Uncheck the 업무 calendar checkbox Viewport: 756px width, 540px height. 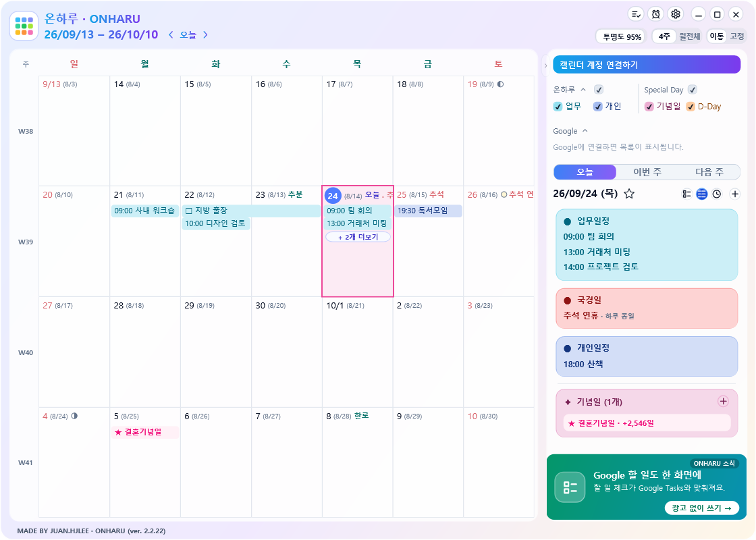558,107
